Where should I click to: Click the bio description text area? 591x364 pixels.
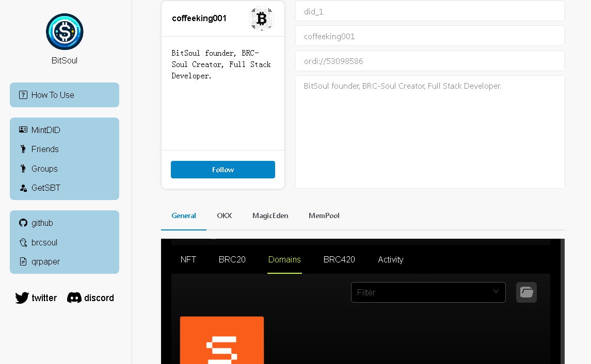(429, 132)
